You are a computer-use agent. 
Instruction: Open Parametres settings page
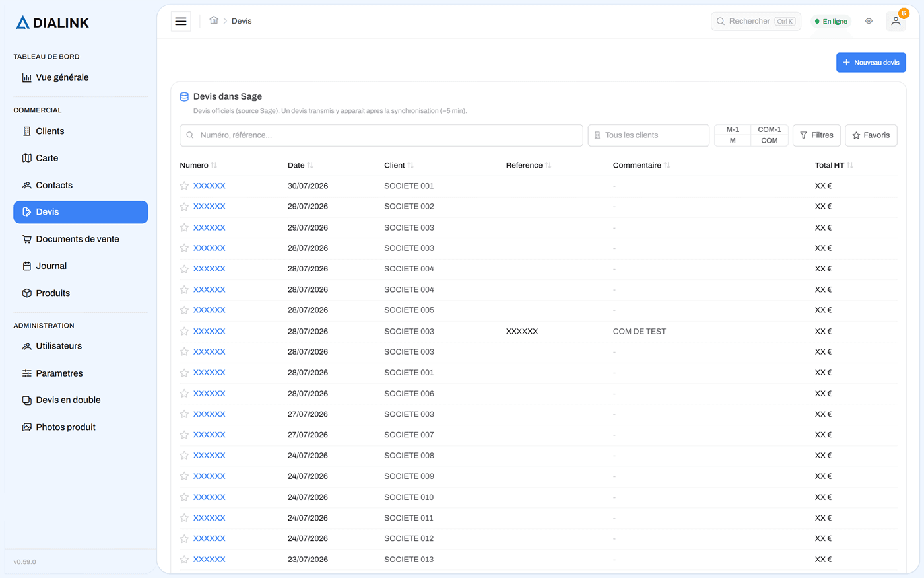pos(81,373)
